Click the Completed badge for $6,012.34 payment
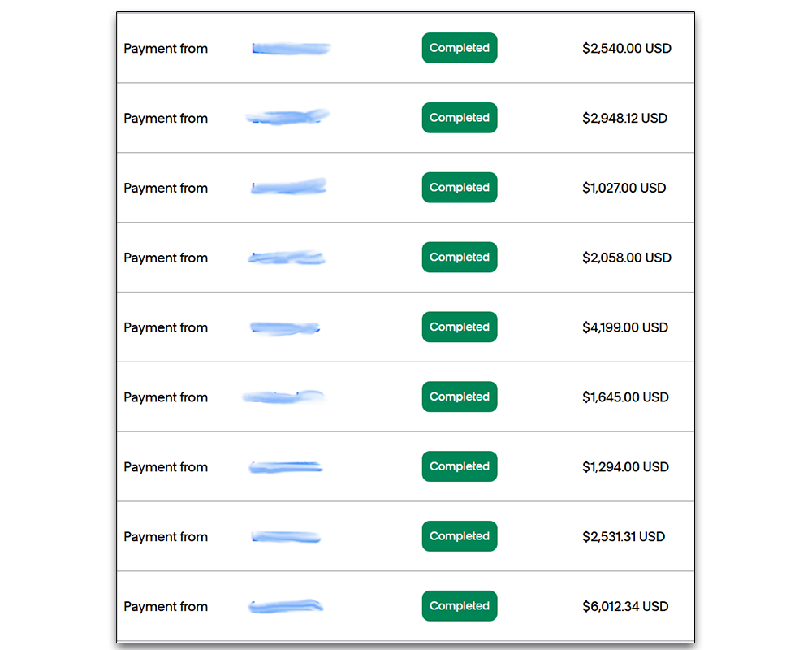This screenshot has width=812, height=650. (x=460, y=606)
